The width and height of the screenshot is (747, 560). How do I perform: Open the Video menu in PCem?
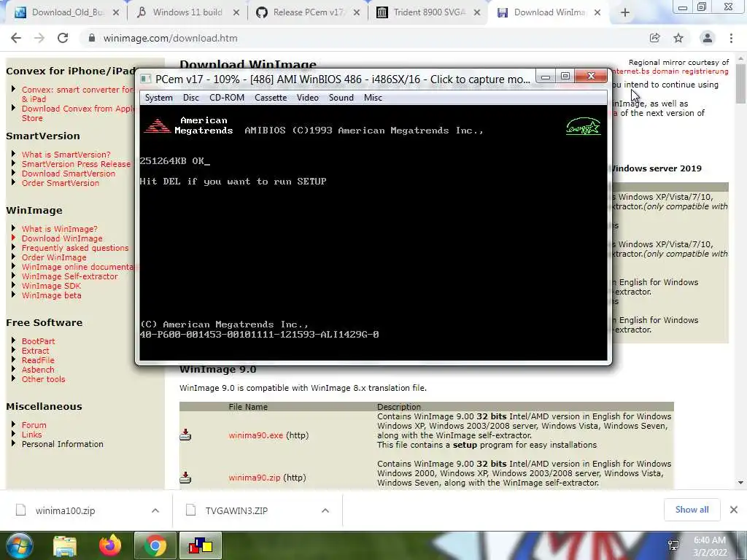click(307, 98)
